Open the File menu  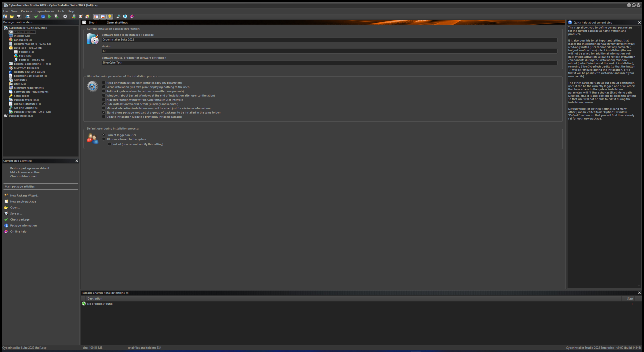[5, 11]
